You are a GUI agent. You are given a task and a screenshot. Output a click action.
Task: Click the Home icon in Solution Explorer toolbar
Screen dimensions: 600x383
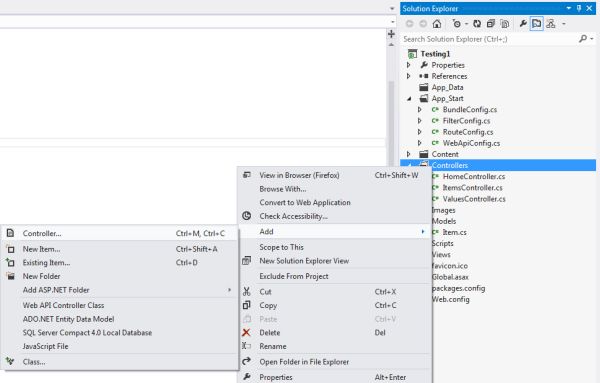[x=437, y=24]
